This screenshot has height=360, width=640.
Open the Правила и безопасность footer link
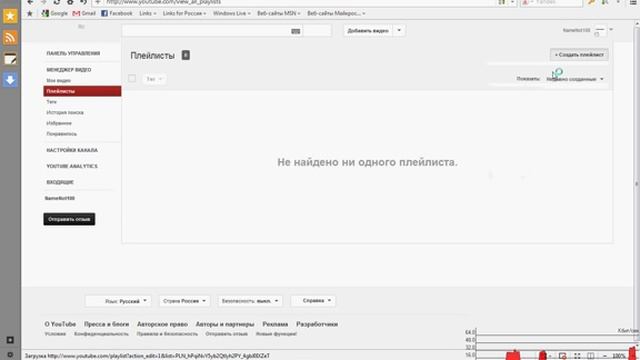167,334
